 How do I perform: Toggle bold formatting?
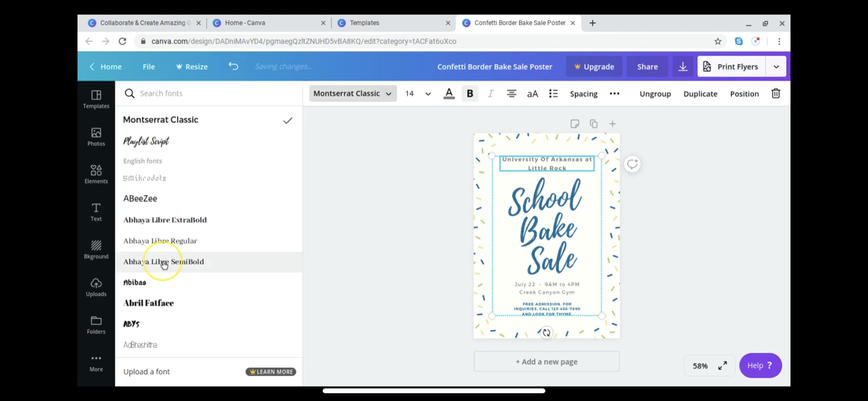[469, 93]
